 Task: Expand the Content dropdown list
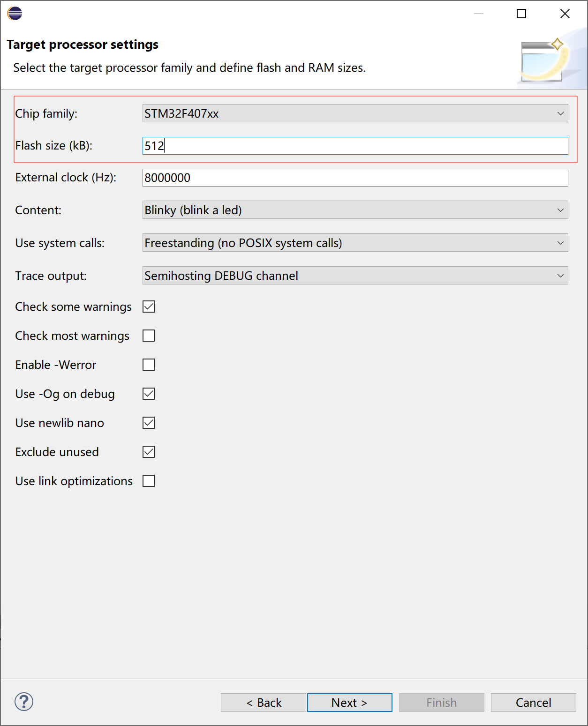(x=355, y=210)
